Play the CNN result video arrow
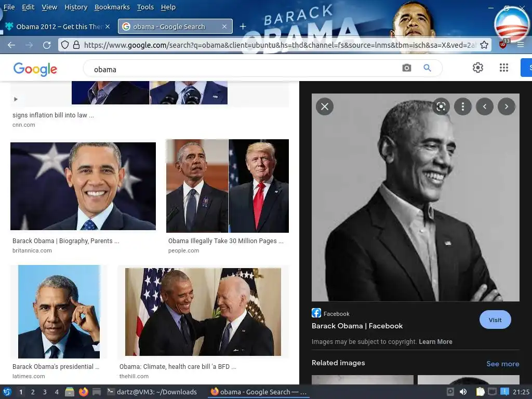The image size is (532, 399). (x=15, y=99)
